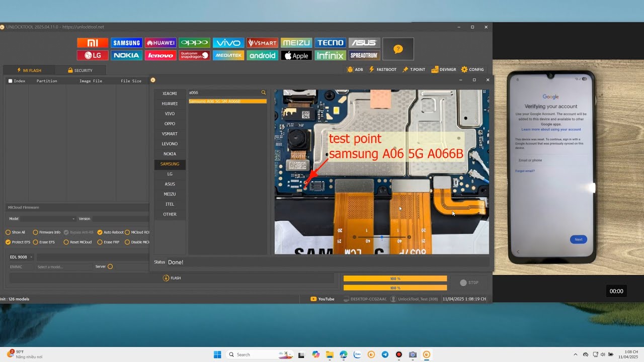Open the Fastboot tools
The width and height of the screenshot is (644, 362).
tap(383, 69)
